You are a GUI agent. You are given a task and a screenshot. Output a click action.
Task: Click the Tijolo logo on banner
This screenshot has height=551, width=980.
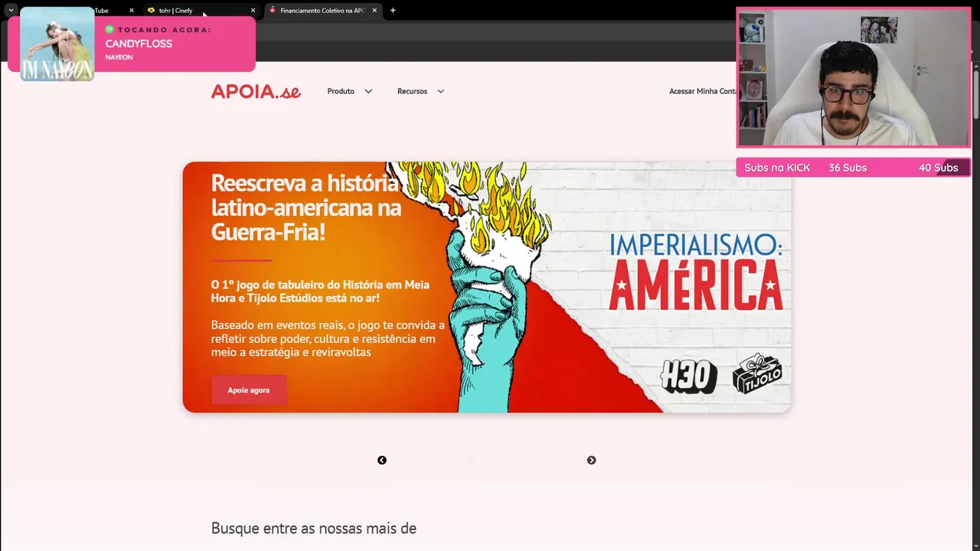[757, 373]
